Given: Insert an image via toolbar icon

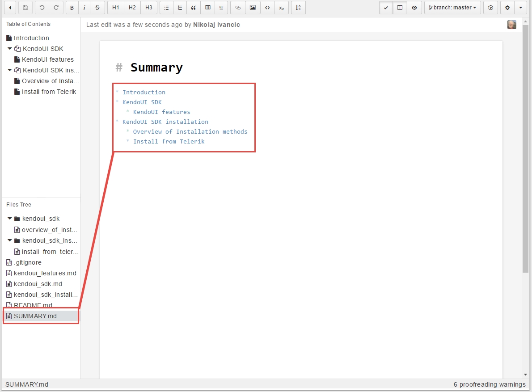Looking at the screenshot, I should tap(253, 8).
